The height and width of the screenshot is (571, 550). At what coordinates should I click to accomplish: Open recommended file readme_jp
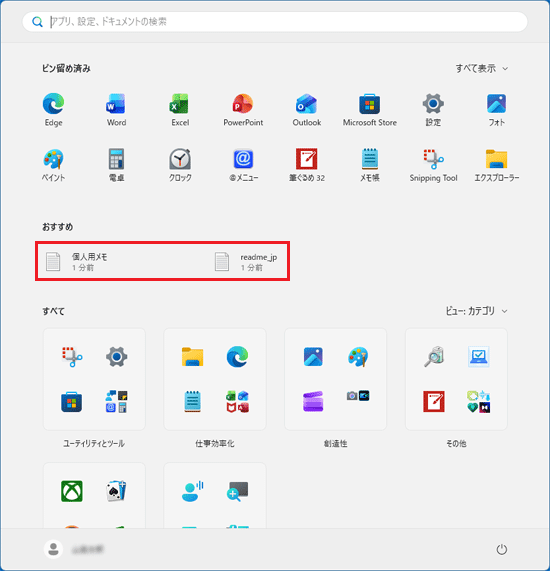[x=246, y=262]
